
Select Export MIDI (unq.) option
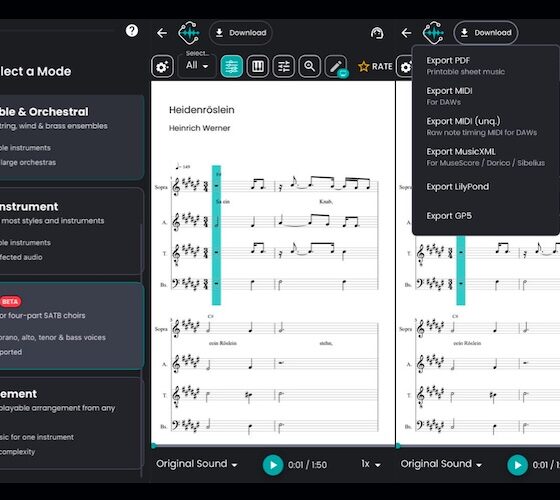pyautogui.click(x=485, y=126)
